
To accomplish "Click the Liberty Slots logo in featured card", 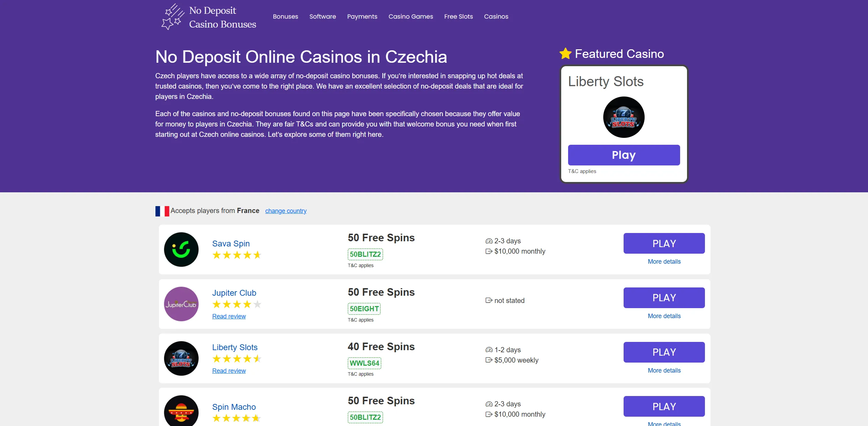I will pos(624,117).
